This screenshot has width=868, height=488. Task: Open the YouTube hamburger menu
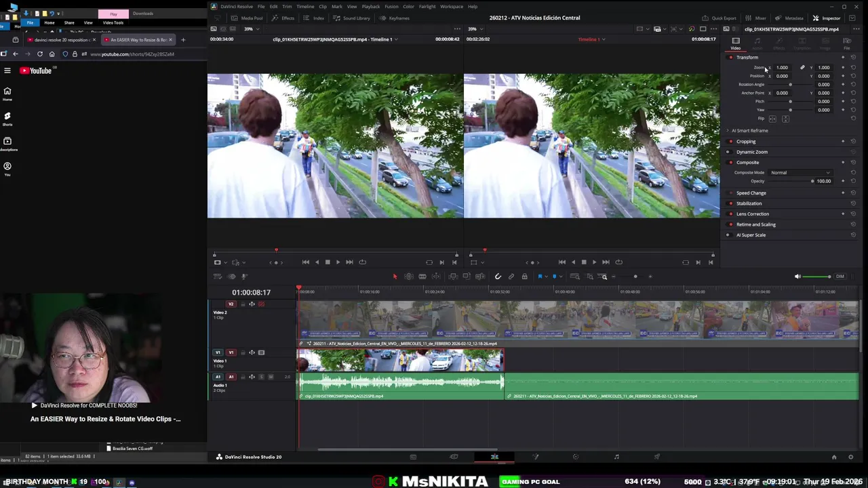tap(7, 70)
